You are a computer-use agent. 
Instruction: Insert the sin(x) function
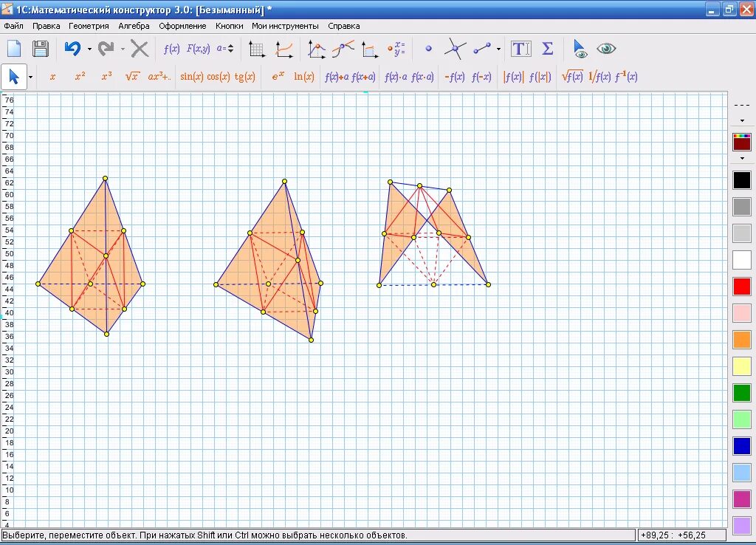click(192, 77)
